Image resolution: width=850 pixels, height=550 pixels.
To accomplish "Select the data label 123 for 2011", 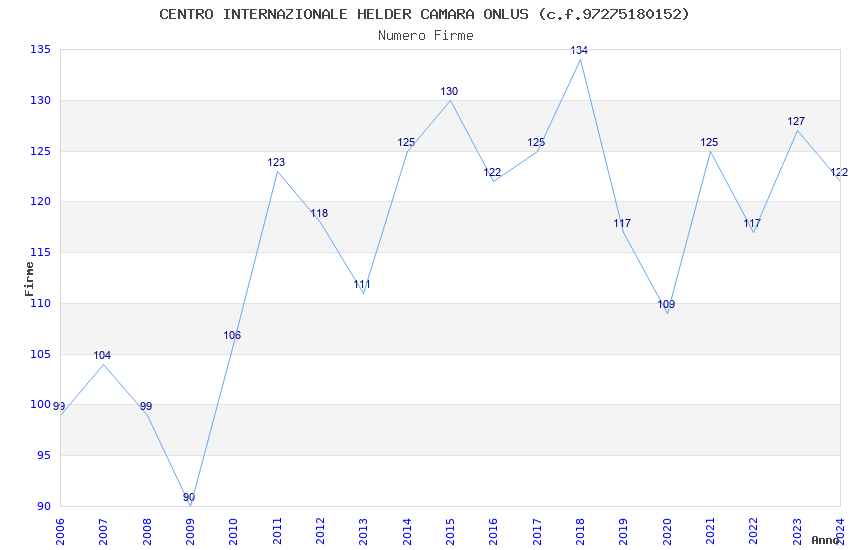I will (x=276, y=162).
